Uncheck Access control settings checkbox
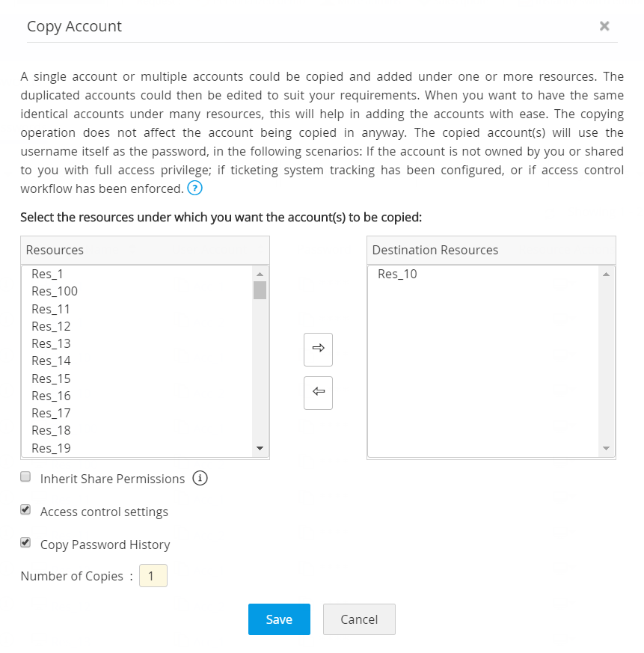The width and height of the screenshot is (644, 653). 25,511
